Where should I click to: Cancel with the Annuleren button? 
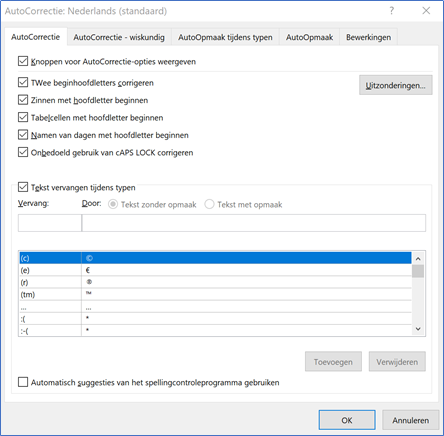(x=411, y=420)
